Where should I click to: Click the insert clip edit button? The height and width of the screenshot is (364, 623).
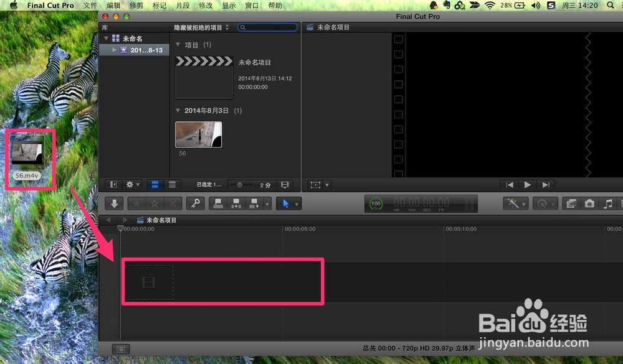pos(236,203)
